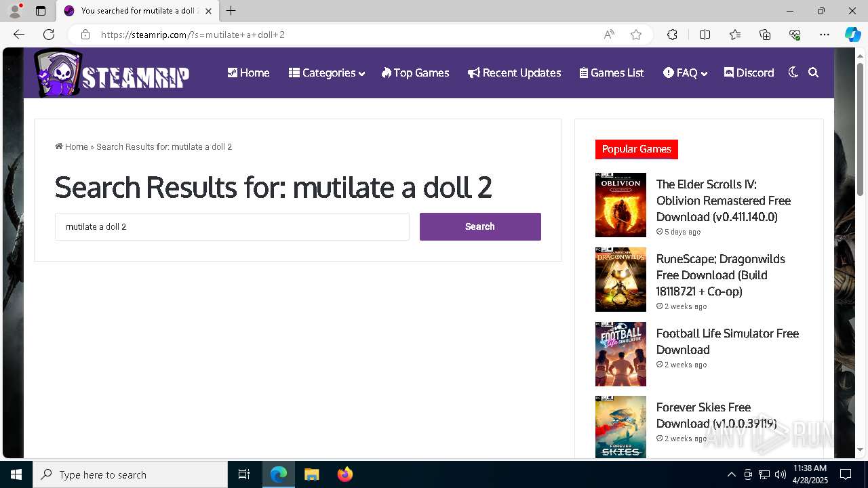Screen dimensions: 868x488
Task: Close the current browser tab
Action: coord(209,11)
